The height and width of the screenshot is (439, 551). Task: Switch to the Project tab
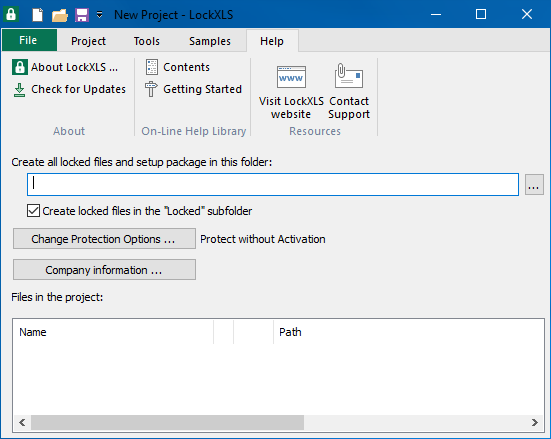pyautogui.click(x=88, y=41)
